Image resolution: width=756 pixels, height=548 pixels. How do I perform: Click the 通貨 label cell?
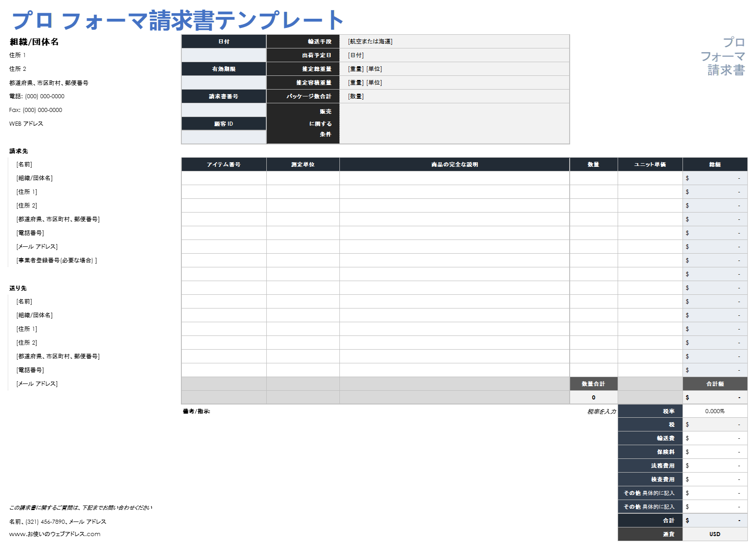tap(650, 534)
